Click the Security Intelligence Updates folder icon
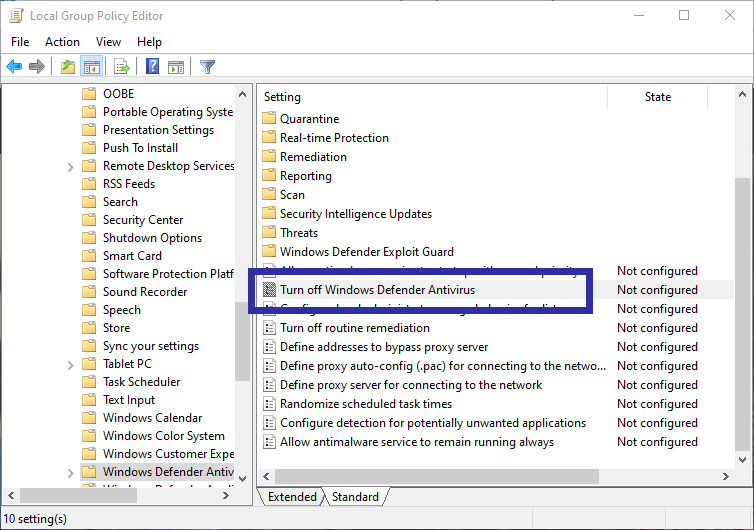 tap(269, 214)
